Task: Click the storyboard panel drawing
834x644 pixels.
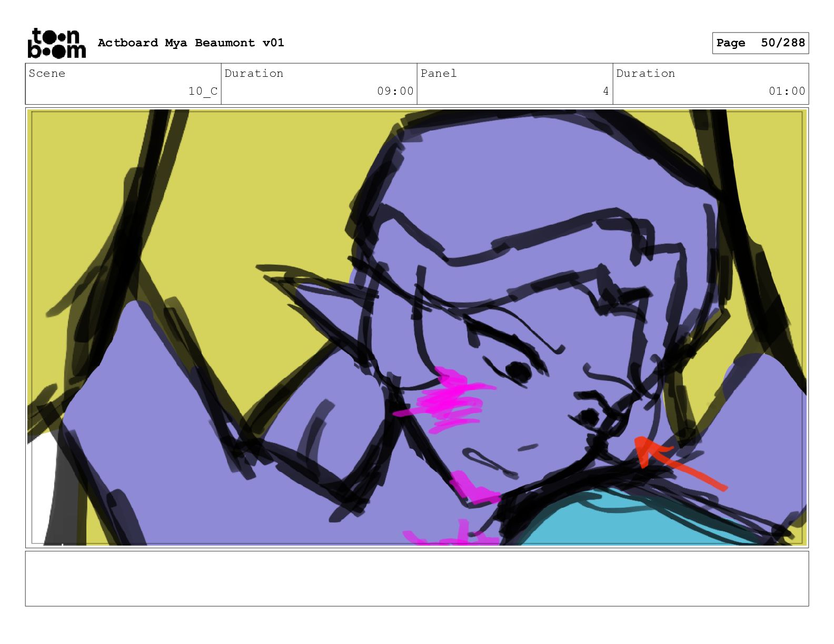Action: 416,327
